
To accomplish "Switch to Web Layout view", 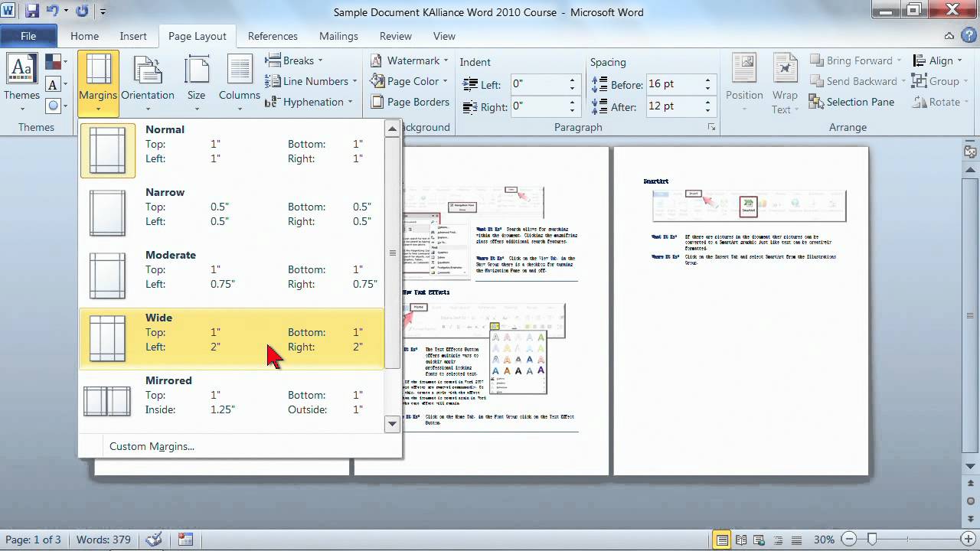I will [x=758, y=540].
